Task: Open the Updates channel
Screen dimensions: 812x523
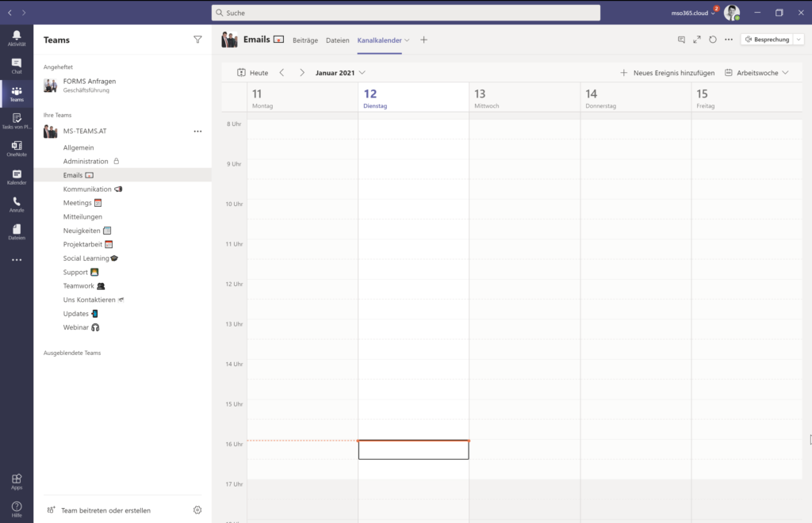Action: [x=122, y=314]
